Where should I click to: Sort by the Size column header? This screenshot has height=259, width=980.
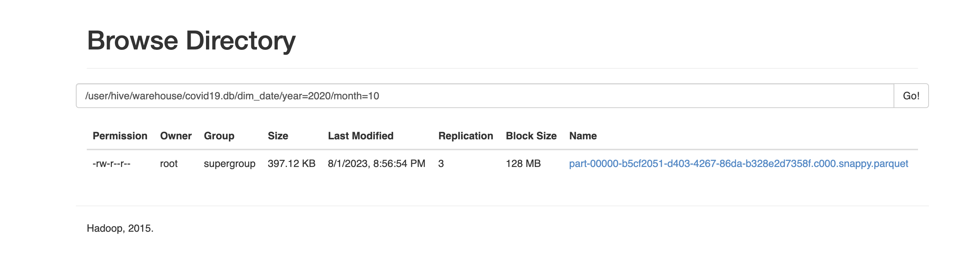pyautogui.click(x=278, y=136)
